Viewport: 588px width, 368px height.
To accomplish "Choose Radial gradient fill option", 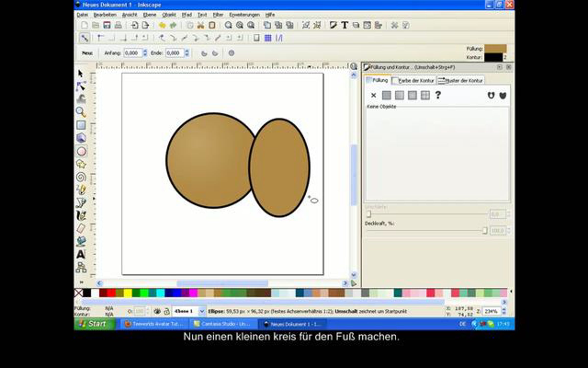I will (x=412, y=95).
